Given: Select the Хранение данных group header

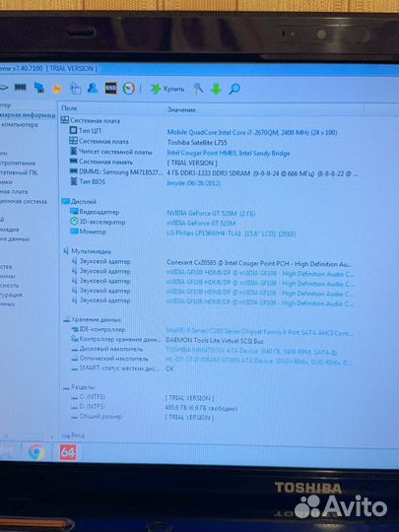Looking at the screenshot, I should coord(92,319).
